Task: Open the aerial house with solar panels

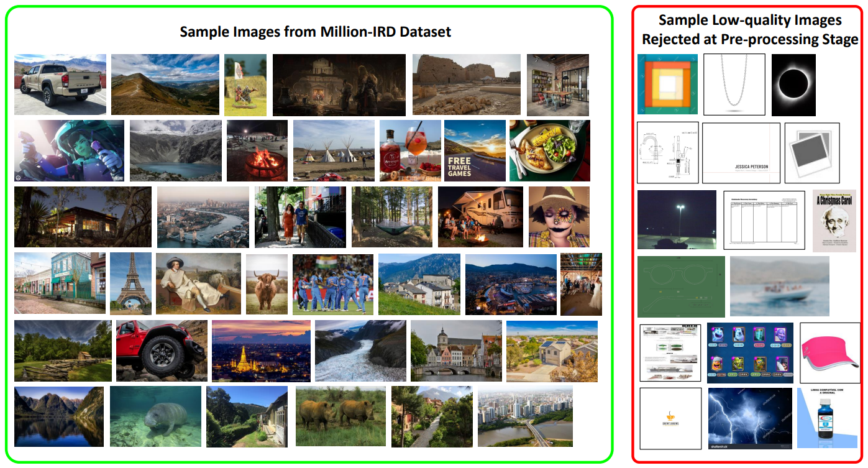Action: coord(552,351)
